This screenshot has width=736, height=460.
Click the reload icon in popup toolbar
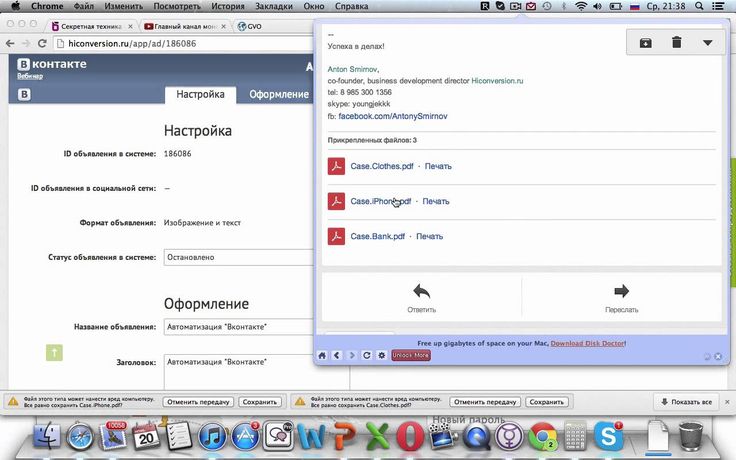tap(367, 355)
